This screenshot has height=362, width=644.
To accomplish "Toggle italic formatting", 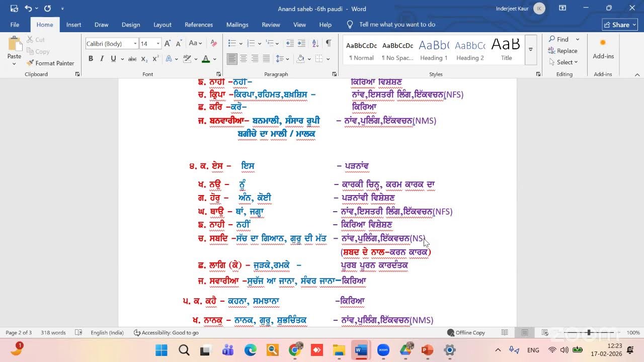I will [x=102, y=59].
